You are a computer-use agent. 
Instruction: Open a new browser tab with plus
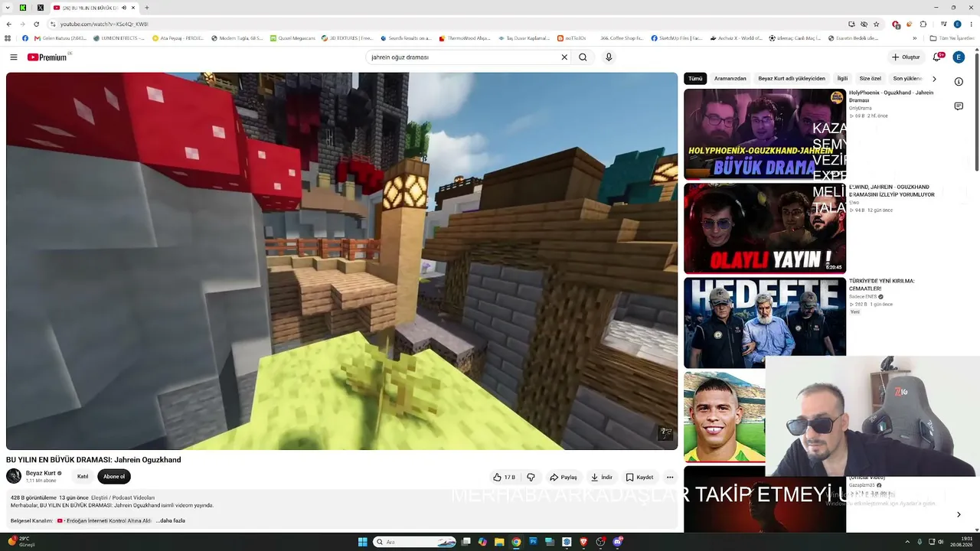[147, 8]
